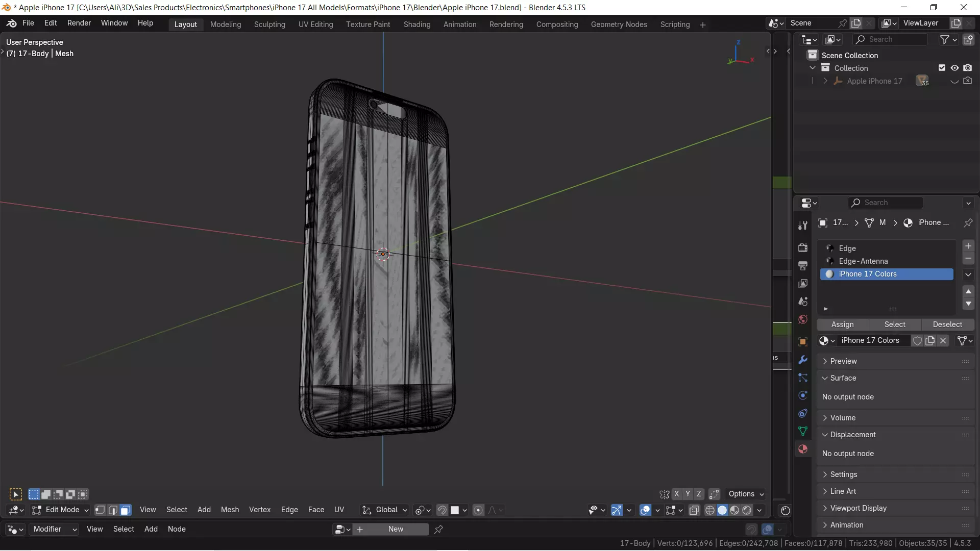Toggle Y axis mirror
This screenshot has height=551, width=980.
[688, 494]
